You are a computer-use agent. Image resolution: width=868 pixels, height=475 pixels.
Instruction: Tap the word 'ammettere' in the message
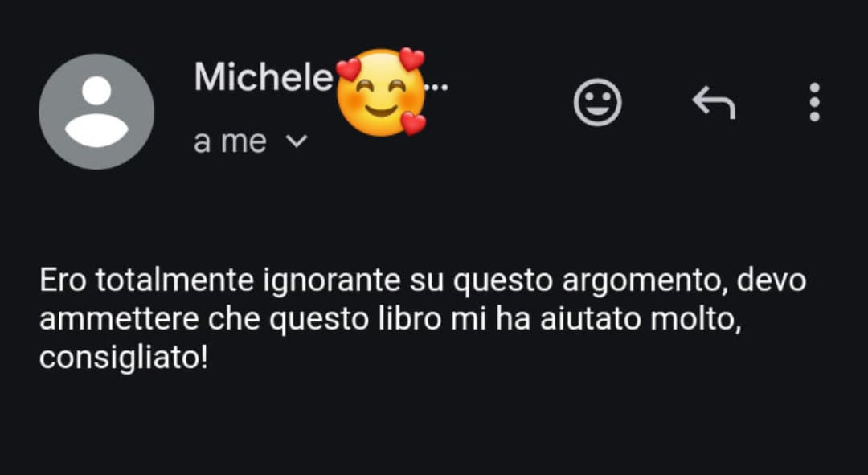point(119,321)
